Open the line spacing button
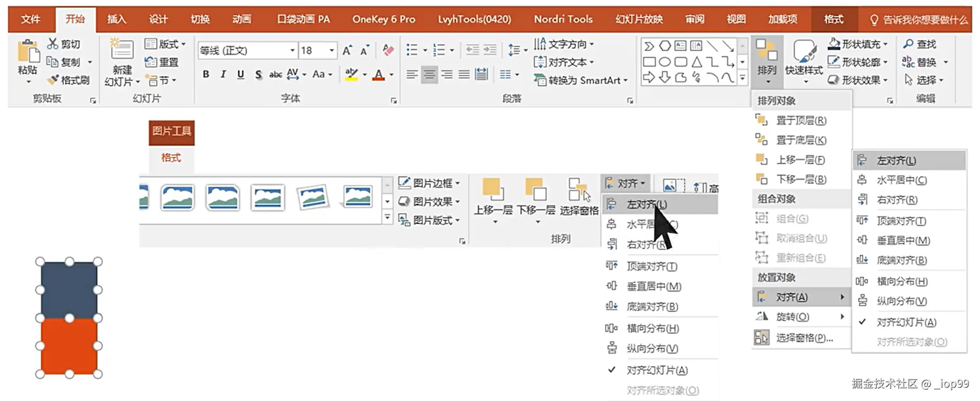This screenshot has width=980, height=401. click(x=514, y=50)
